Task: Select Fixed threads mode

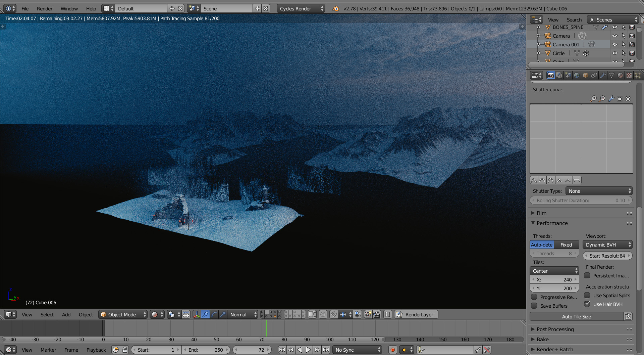Action: [566, 245]
